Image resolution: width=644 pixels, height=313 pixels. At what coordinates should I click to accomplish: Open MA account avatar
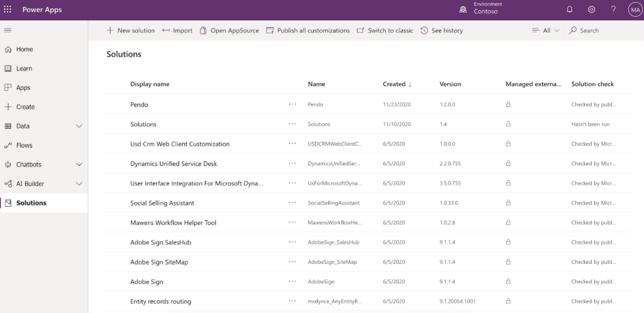[635, 9]
